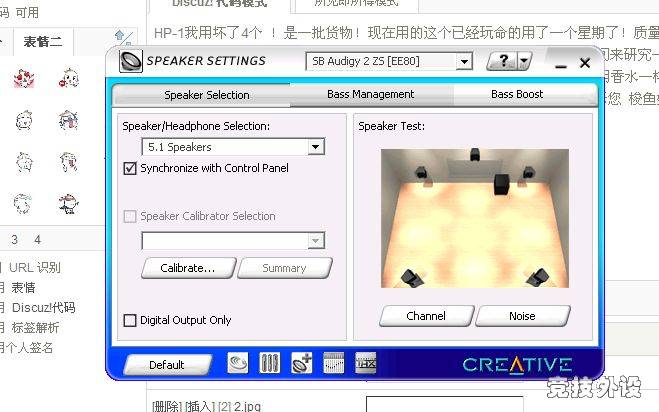
Task: Expand the help button dropdown arrow
Action: (525, 62)
